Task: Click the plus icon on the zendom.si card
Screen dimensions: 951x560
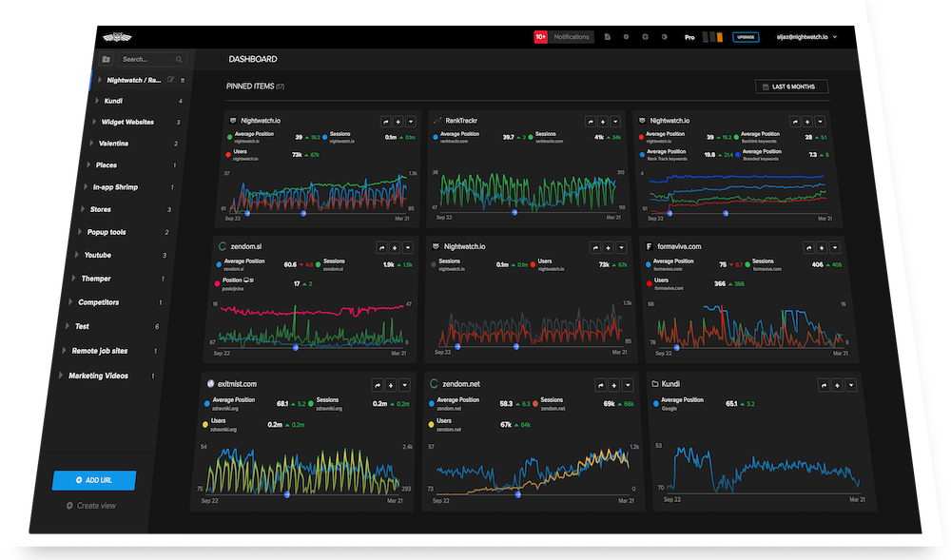Action: coord(395,247)
